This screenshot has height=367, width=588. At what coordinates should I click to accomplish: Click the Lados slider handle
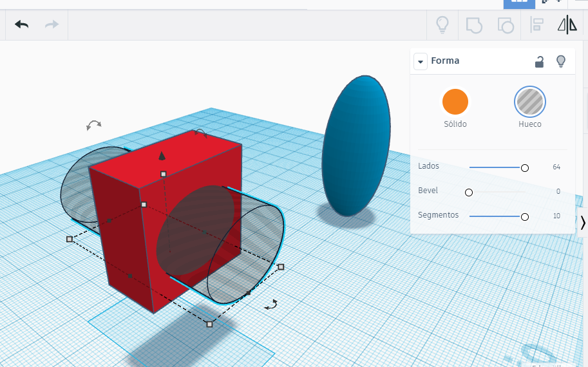pos(525,168)
